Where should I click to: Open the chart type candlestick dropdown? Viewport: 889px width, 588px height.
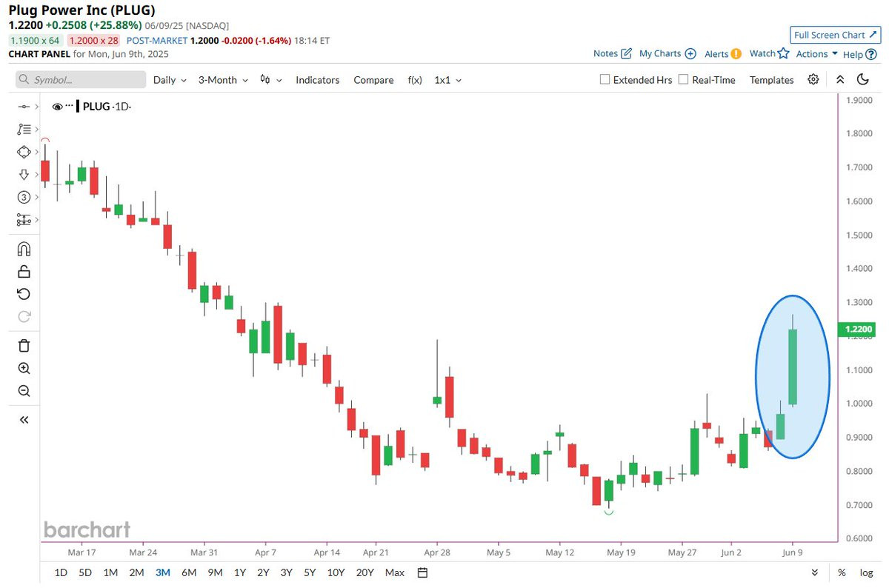tap(271, 80)
